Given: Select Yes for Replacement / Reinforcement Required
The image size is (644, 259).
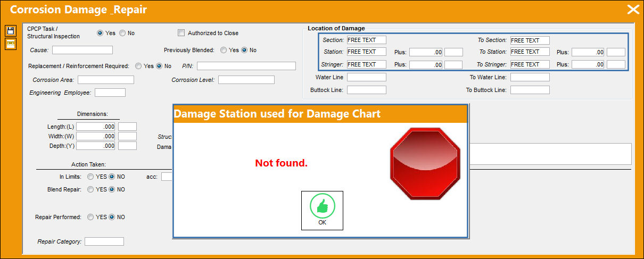Looking at the screenshot, I should pos(138,66).
